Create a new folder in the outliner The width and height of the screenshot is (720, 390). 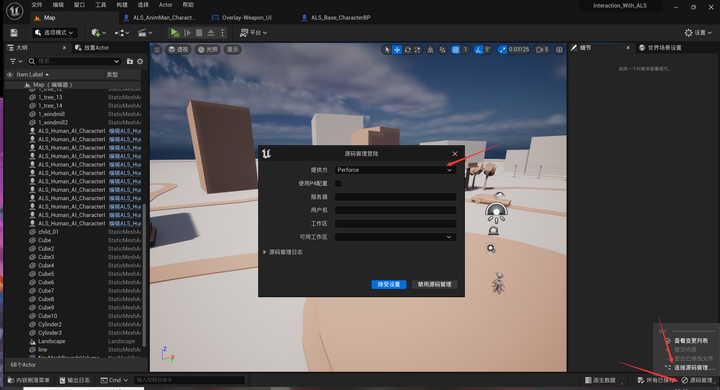pos(130,61)
